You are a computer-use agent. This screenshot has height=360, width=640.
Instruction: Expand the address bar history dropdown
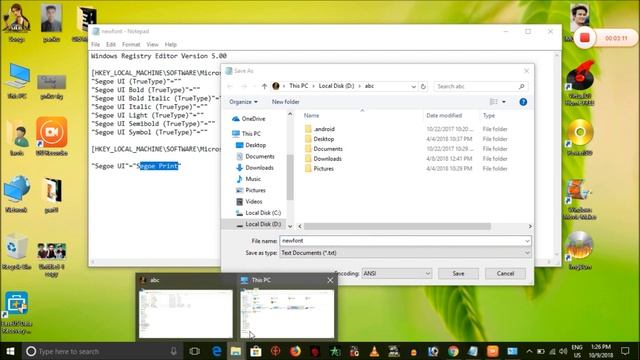413,86
